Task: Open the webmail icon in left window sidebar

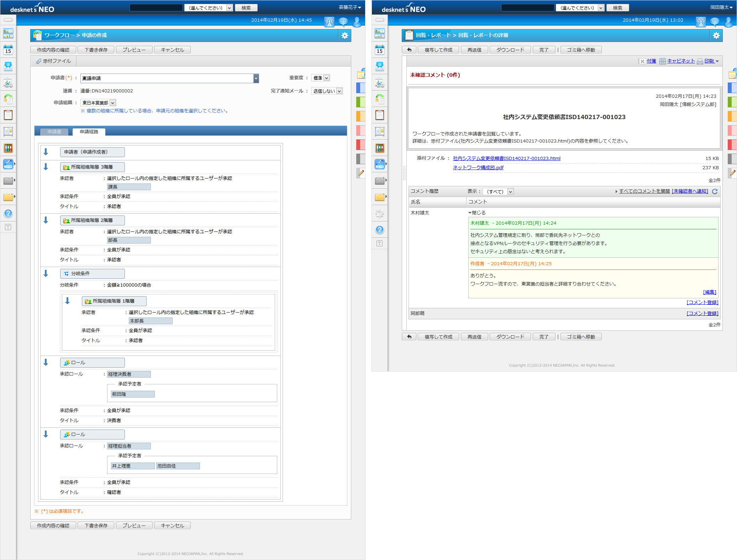Action: coord(8,66)
